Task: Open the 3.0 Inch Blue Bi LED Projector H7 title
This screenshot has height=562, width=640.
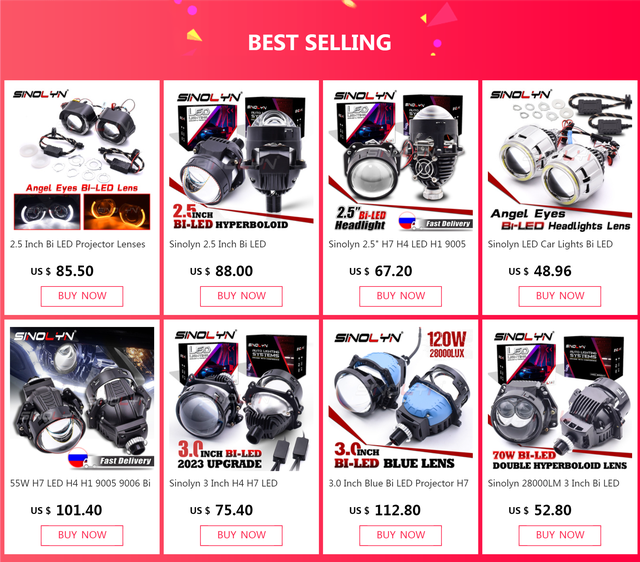Action: [x=398, y=483]
